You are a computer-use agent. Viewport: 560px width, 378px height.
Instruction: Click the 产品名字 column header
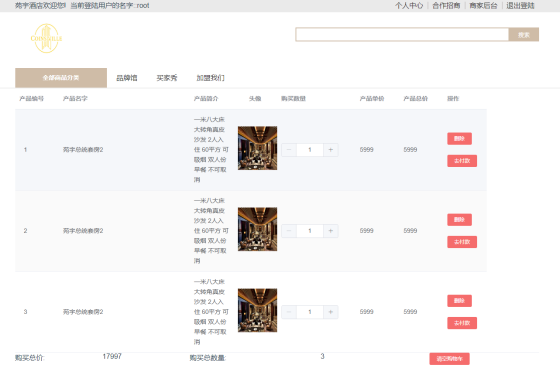75,99
